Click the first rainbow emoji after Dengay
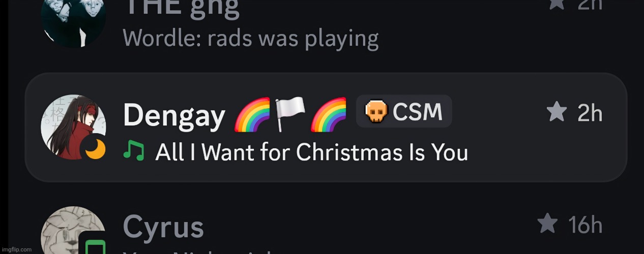 [253, 114]
